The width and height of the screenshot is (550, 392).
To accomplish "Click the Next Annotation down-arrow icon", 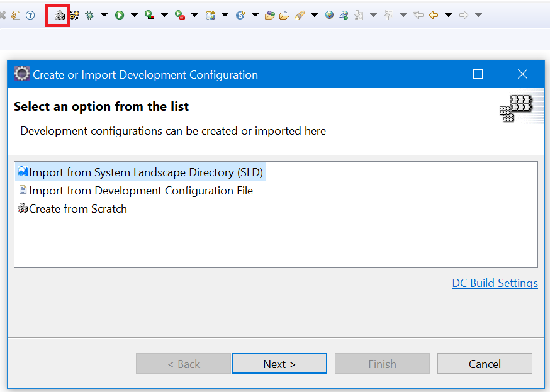I will [x=359, y=15].
